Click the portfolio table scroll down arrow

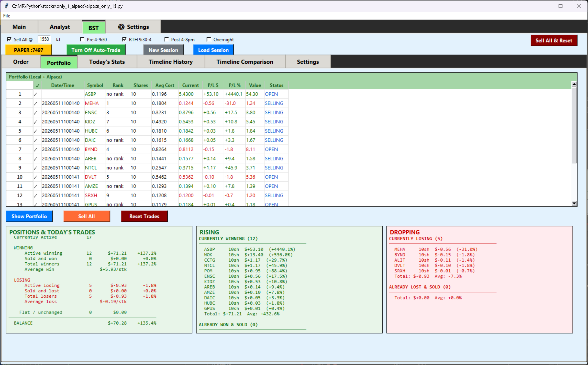(574, 203)
